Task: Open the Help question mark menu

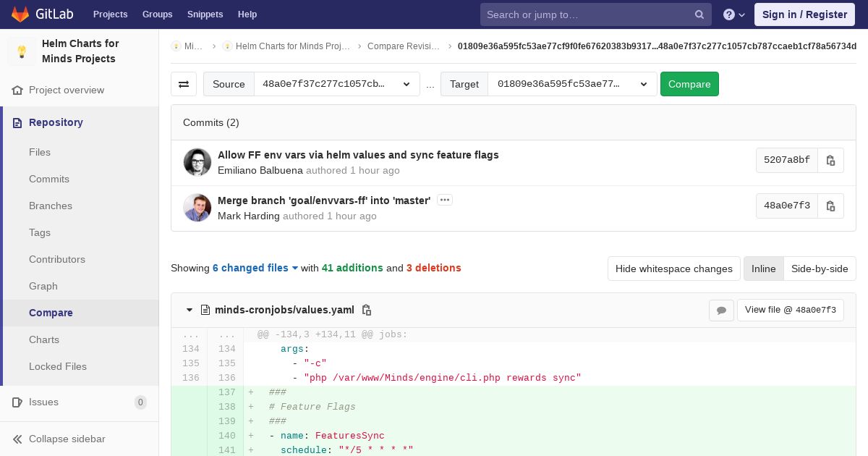Action: pyautogui.click(x=733, y=14)
